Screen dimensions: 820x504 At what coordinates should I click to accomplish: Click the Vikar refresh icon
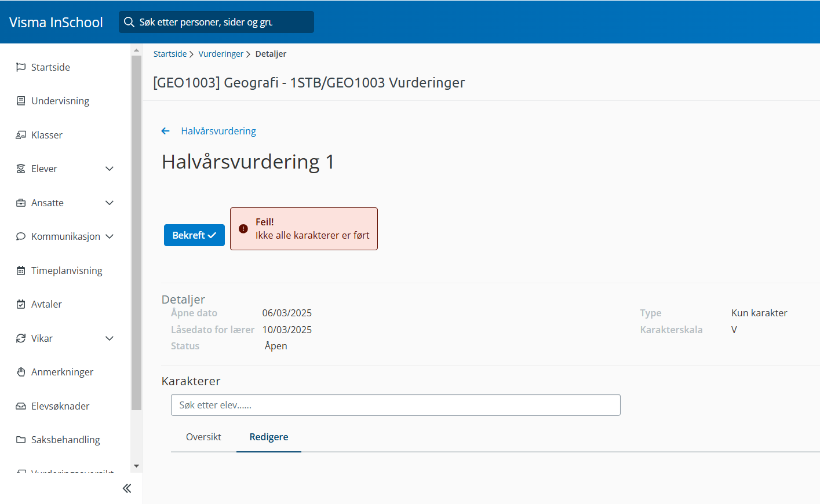(x=21, y=338)
